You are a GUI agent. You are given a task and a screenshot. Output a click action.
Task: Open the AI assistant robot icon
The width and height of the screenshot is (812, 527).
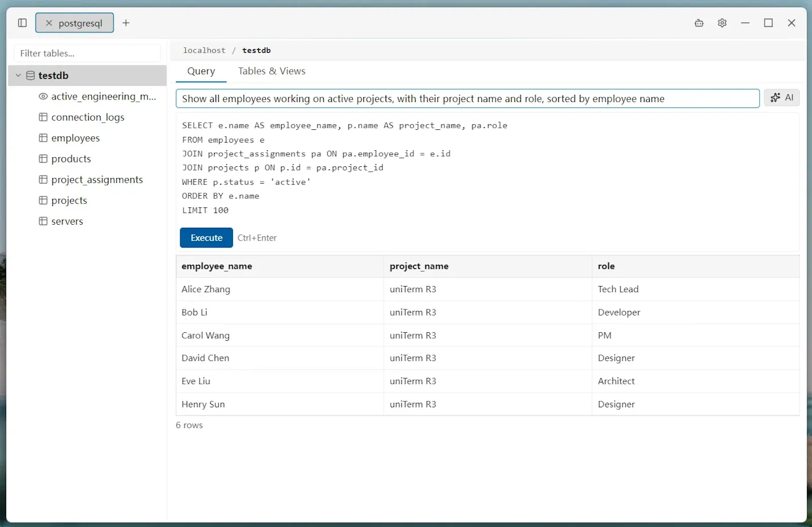tap(699, 23)
